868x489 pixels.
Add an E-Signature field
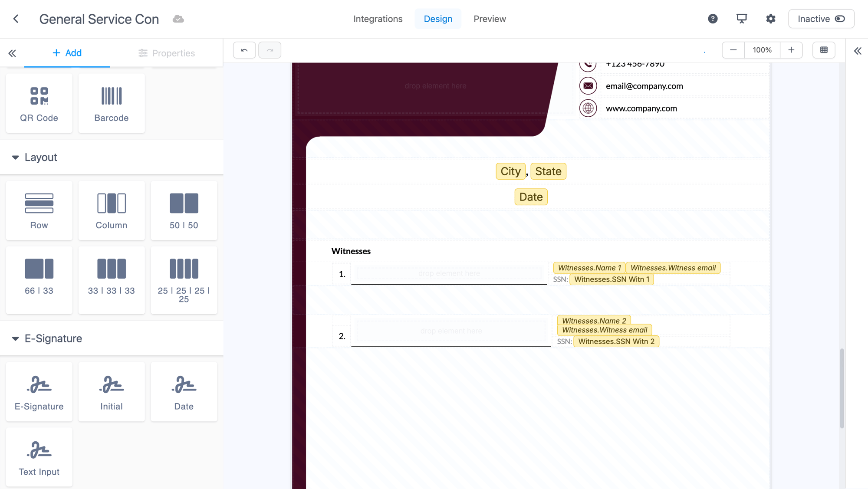coord(39,392)
